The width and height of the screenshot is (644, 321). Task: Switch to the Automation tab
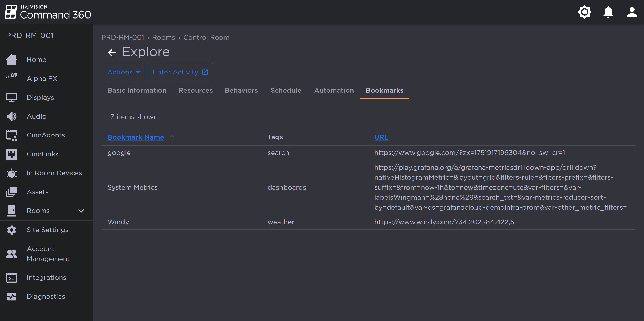tap(334, 90)
